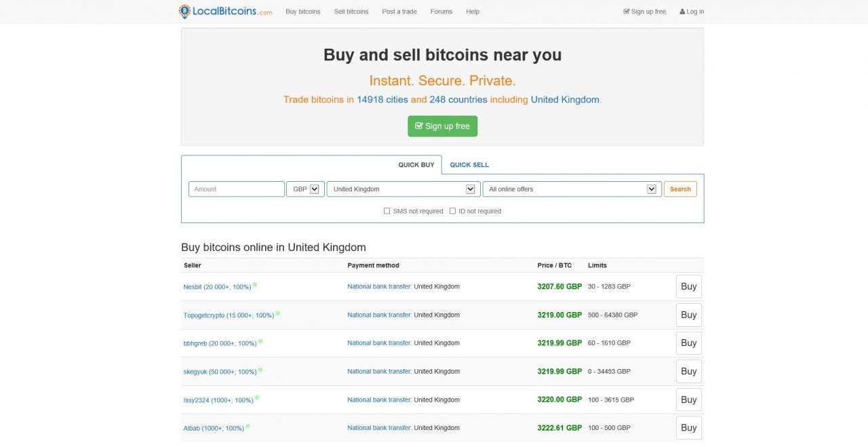Open the United Kingdom country selector

pos(403,189)
